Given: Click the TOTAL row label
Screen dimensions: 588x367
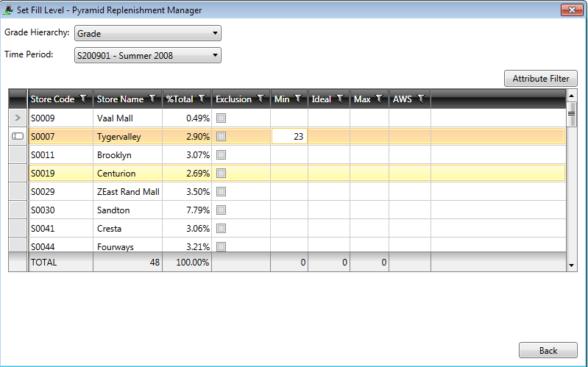Looking at the screenshot, I should (44, 262).
